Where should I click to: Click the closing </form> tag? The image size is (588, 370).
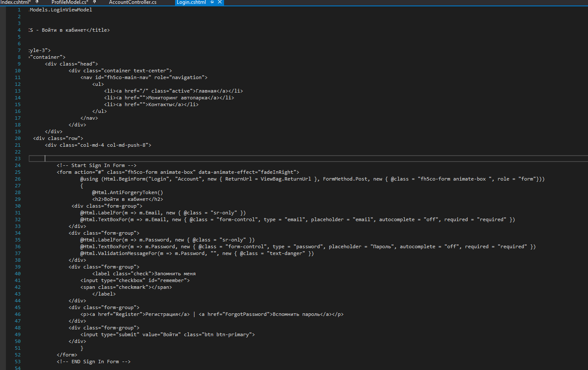point(67,355)
